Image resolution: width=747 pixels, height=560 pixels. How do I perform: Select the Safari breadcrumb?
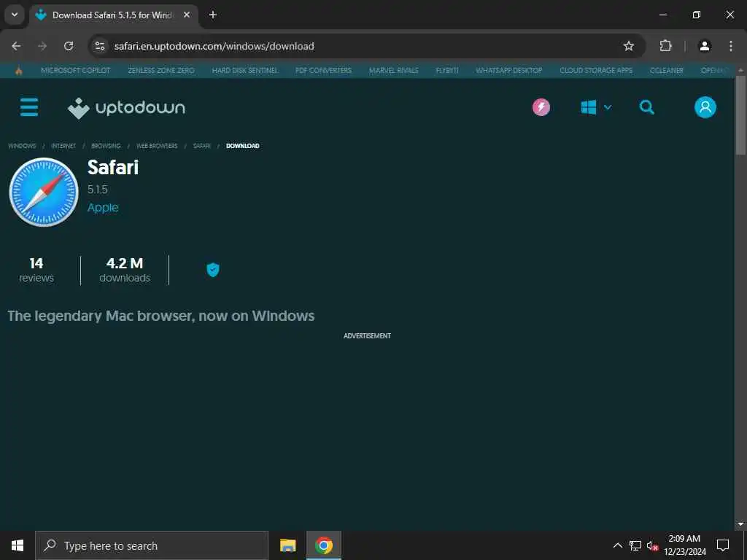pyautogui.click(x=201, y=146)
